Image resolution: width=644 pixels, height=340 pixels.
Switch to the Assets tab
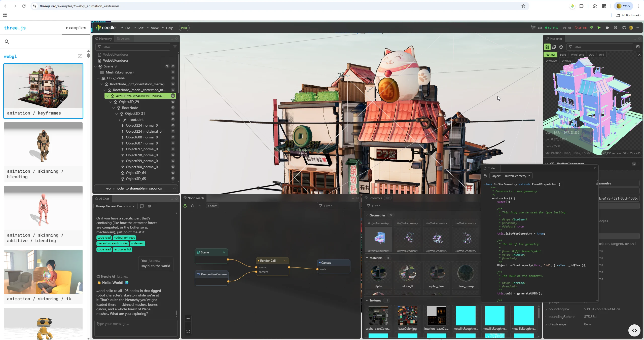point(123,39)
